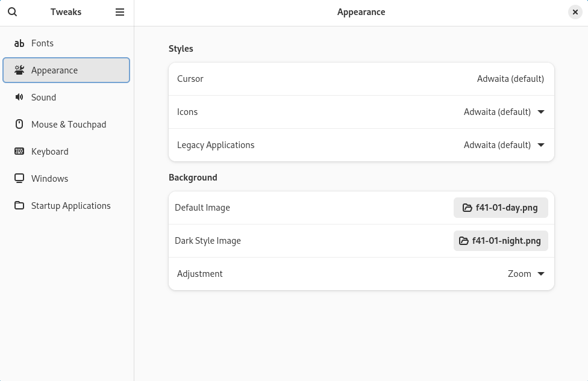The image size is (588, 381).
Task: Click the Tweaks title in sidebar header
Action: click(x=66, y=12)
